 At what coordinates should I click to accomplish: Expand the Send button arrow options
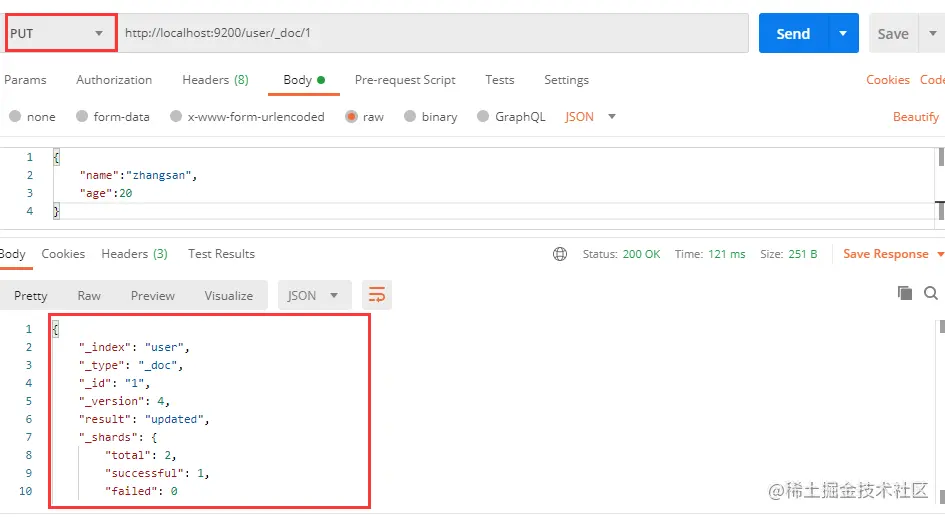coord(843,34)
